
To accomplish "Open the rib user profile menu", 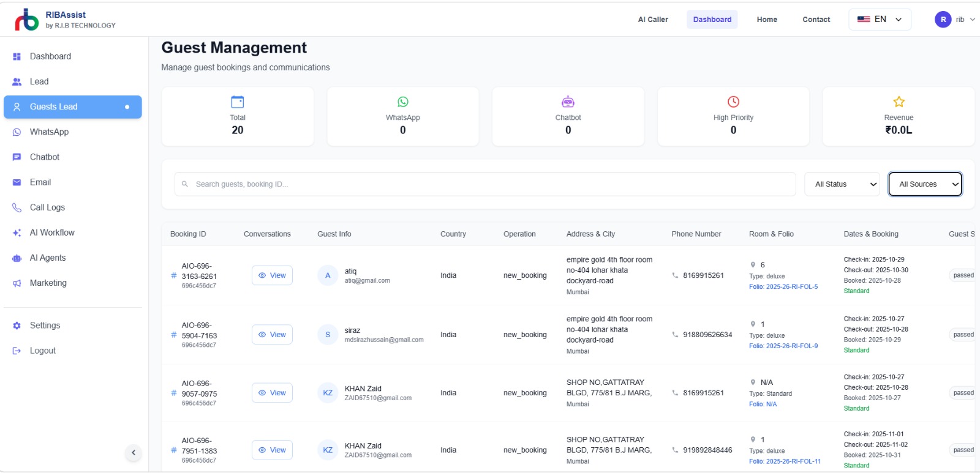I will coord(954,20).
